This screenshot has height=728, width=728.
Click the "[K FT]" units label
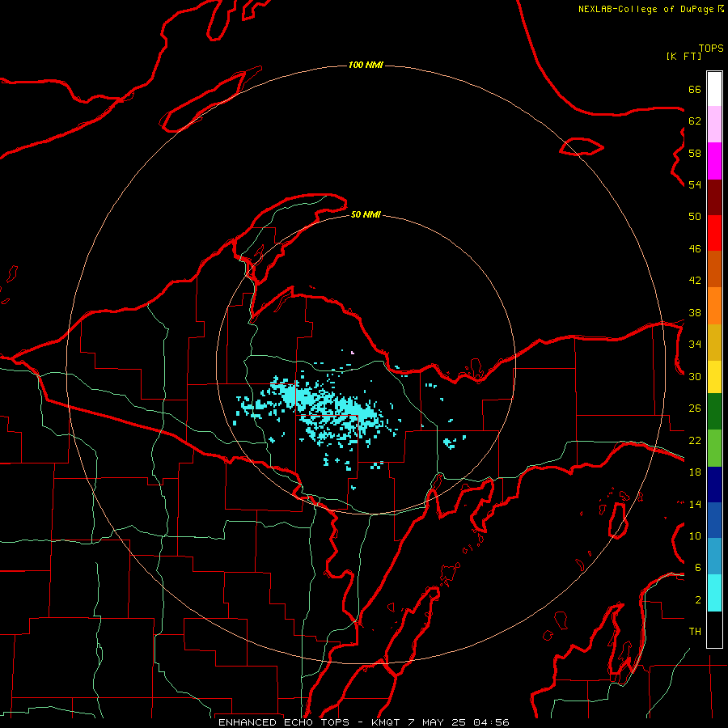(684, 56)
